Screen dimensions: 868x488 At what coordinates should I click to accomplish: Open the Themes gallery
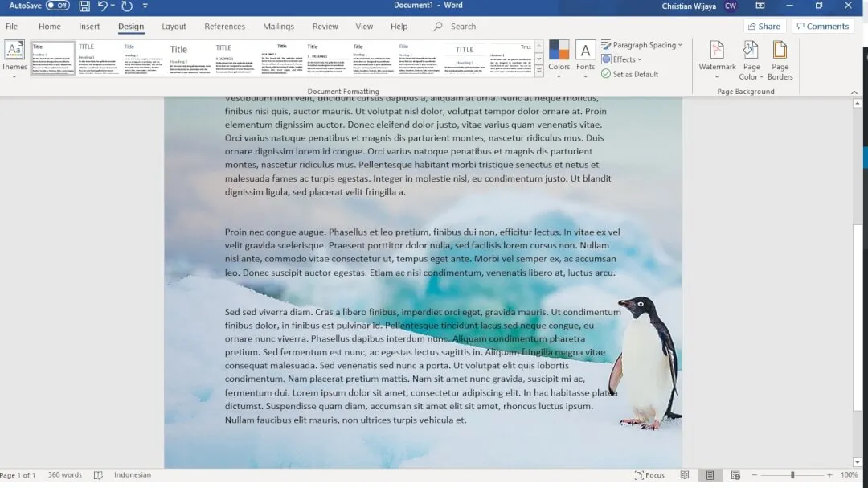pos(14,59)
